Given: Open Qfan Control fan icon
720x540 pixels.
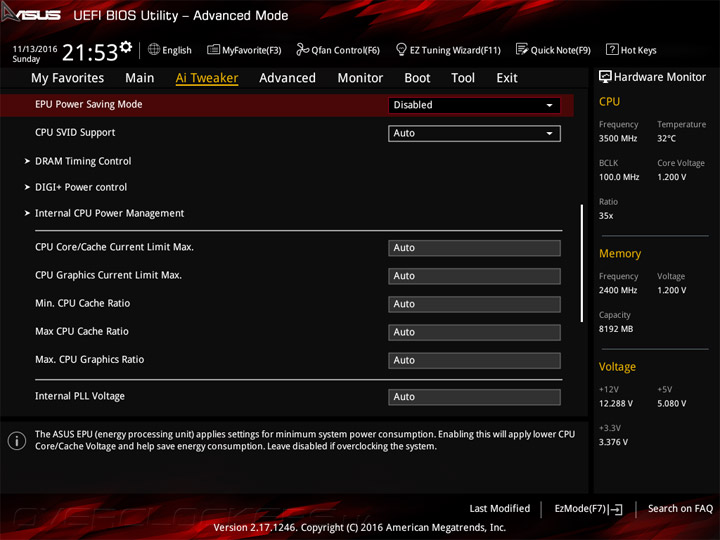Looking at the screenshot, I should pos(302,49).
